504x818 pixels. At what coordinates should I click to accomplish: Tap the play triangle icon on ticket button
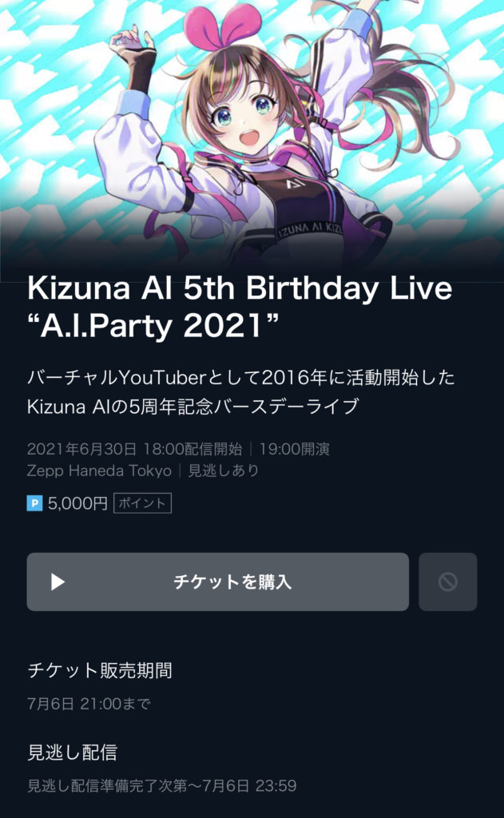(58, 582)
